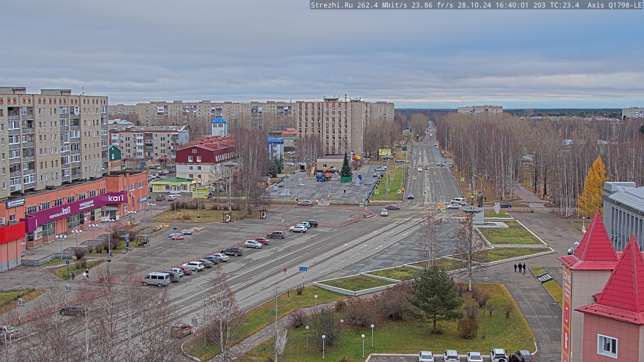Select the 262.4 Mbit/s bitrate value
The width and height of the screenshot is (644, 362).
click(x=382, y=5)
